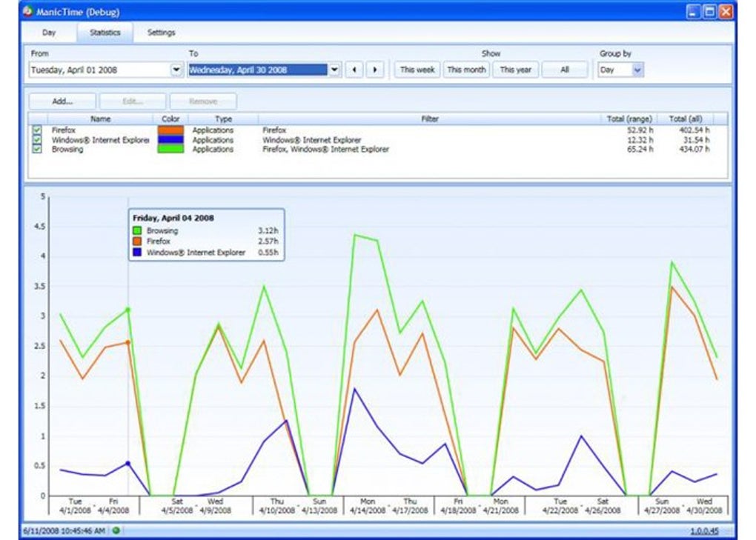This screenshot has width=756, height=540.
Task: Select the Firefox row name
Action: [x=64, y=130]
